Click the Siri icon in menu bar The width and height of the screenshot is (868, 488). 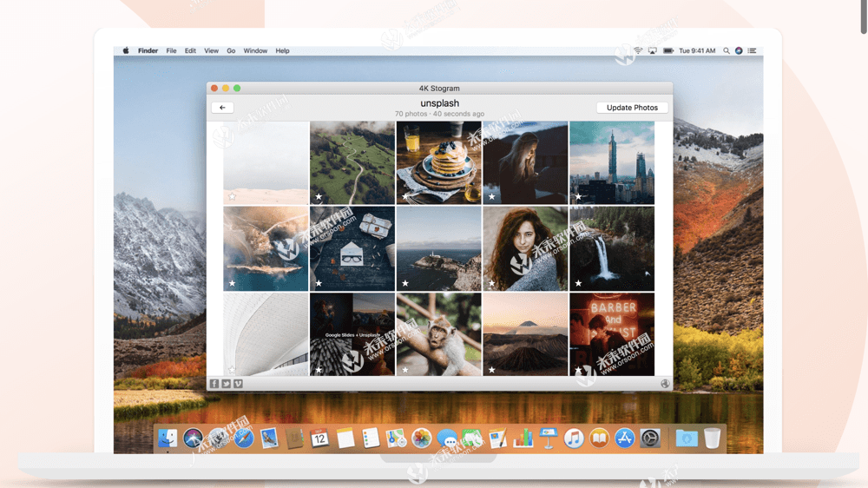pos(739,50)
